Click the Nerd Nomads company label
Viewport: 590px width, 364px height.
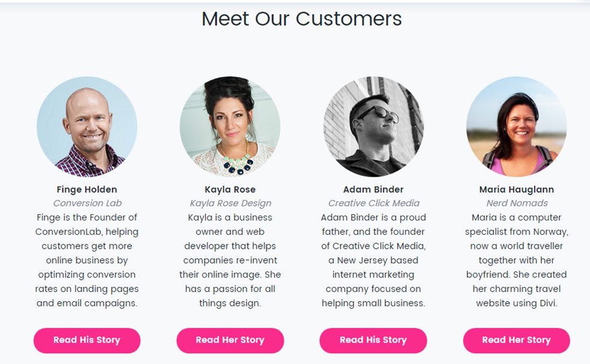[x=517, y=203]
